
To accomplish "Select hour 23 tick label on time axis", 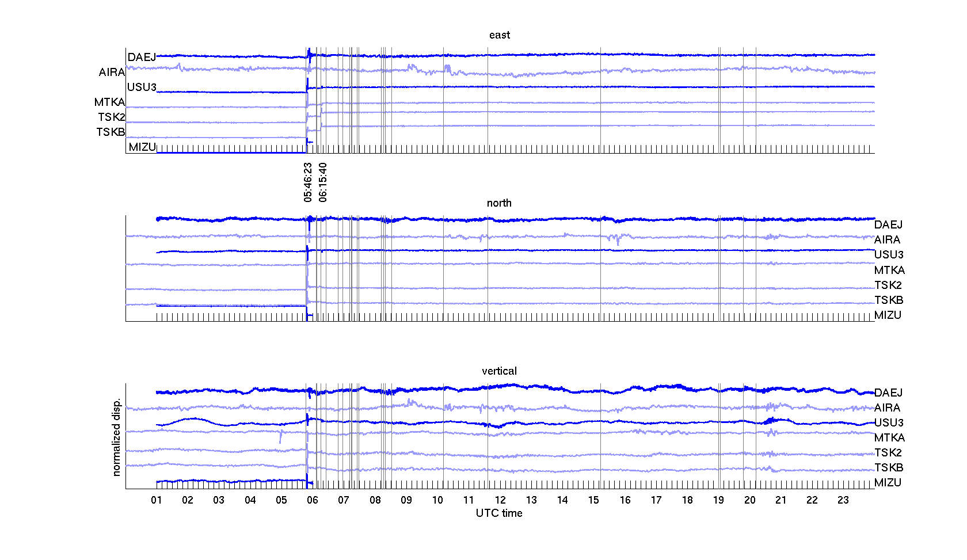I will (x=843, y=500).
